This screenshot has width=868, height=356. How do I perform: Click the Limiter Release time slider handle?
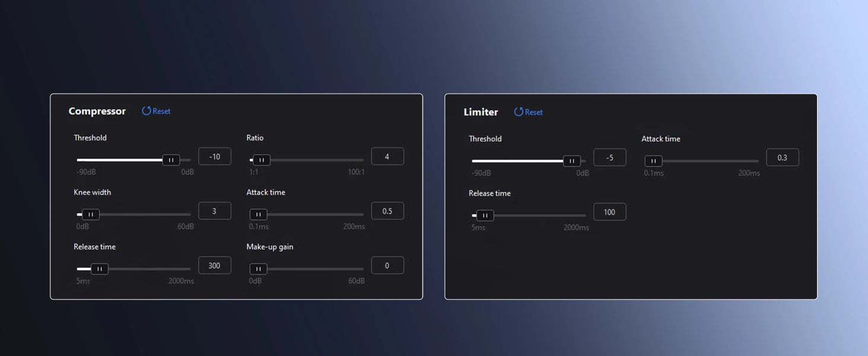[x=485, y=215]
